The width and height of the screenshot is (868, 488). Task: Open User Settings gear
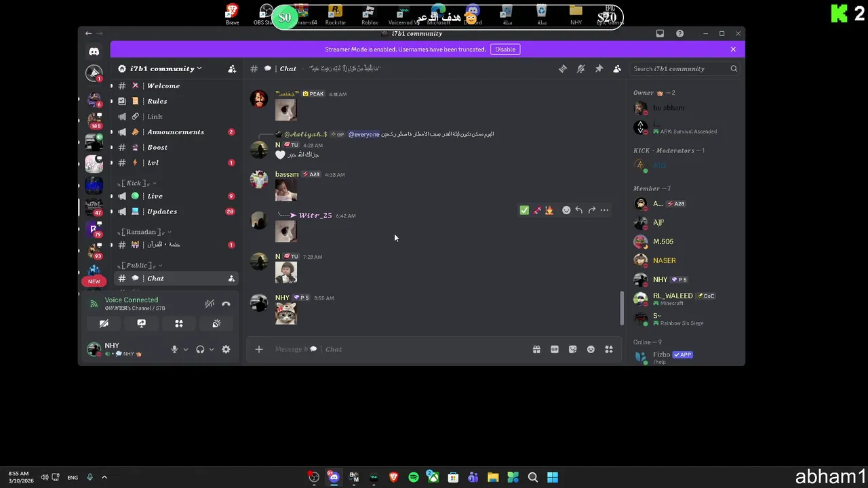click(226, 350)
